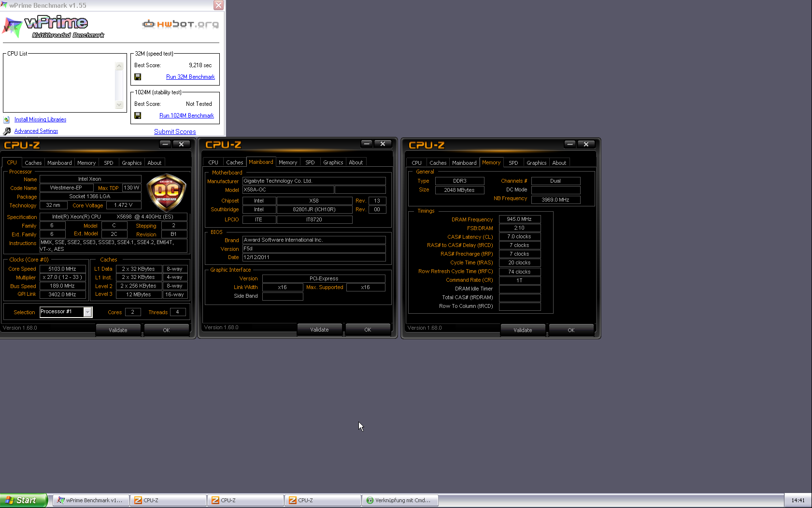Image resolution: width=812 pixels, height=508 pixels.
Task: Click the Gigabyte OC motherboard badge
Action: 166,192
